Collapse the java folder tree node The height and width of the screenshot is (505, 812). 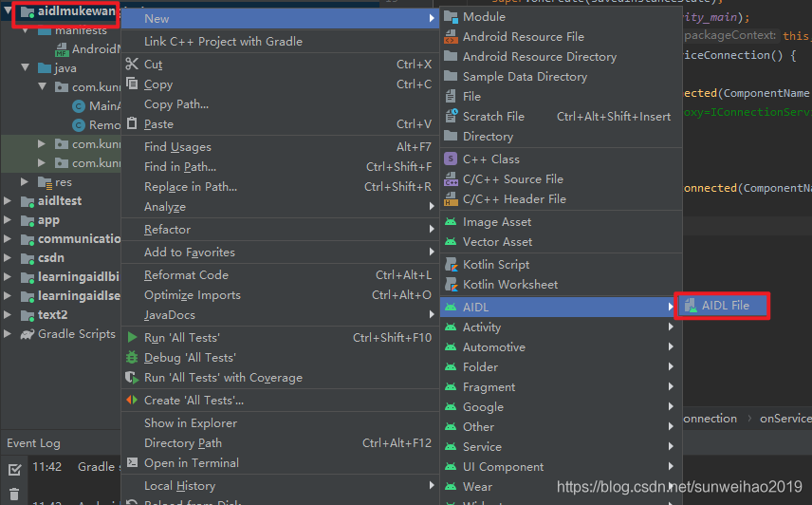(25, 67)
